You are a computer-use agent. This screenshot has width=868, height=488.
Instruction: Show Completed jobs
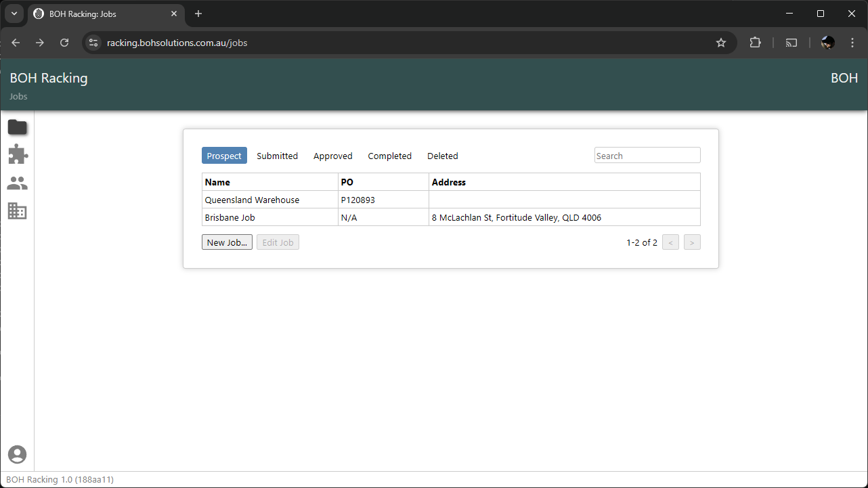(389, 156)
